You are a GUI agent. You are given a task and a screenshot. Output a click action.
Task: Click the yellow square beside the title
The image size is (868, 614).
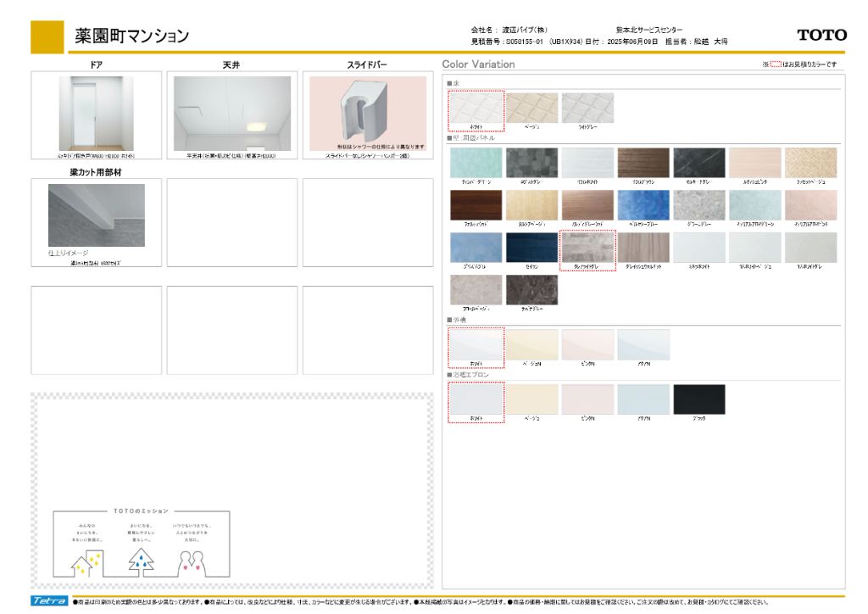click(47, 36)
